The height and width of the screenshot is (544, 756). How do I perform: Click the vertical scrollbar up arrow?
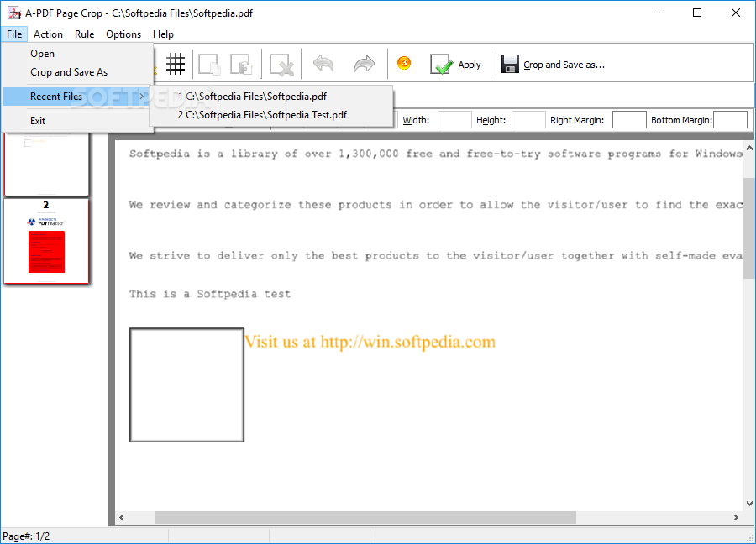[x=749, y=149]
